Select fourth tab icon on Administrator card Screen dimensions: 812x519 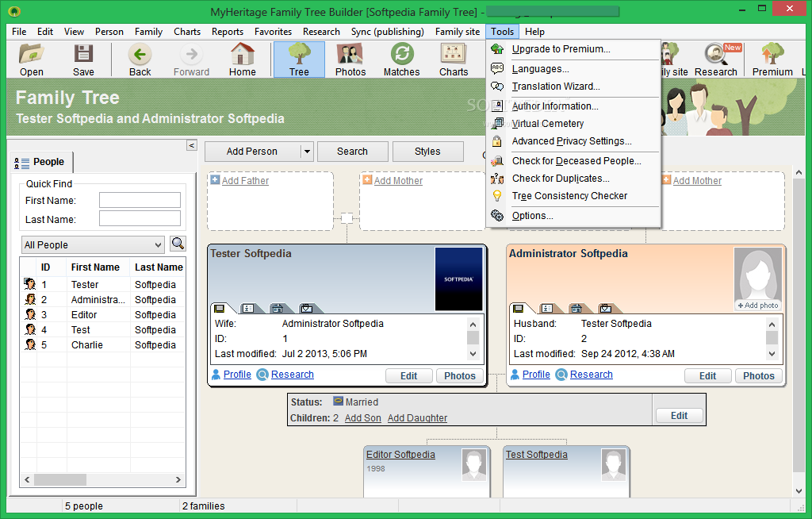coord(605,309)
